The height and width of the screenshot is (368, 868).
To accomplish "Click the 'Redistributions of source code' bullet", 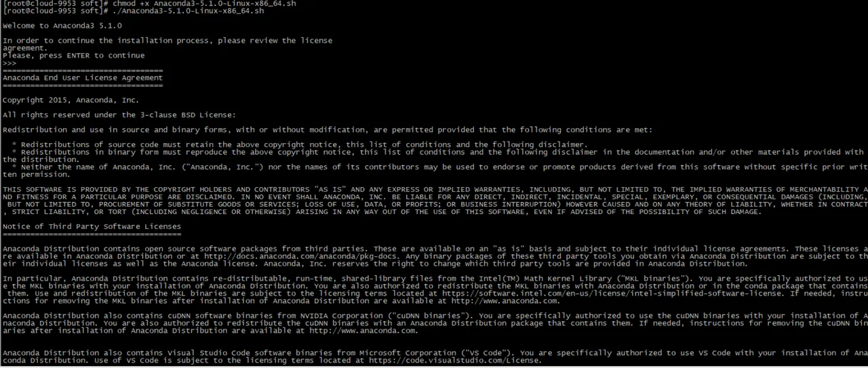I will click(300, 144).
